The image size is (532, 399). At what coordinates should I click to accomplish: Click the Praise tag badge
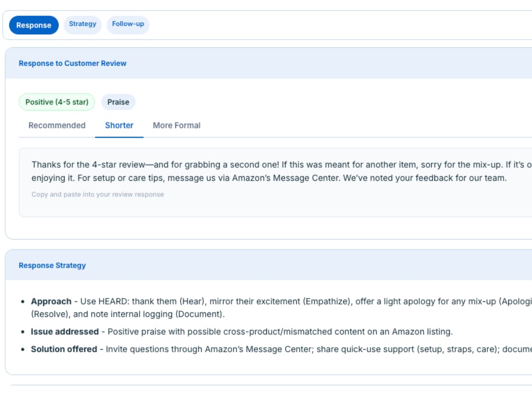click(x=118, y=102)
